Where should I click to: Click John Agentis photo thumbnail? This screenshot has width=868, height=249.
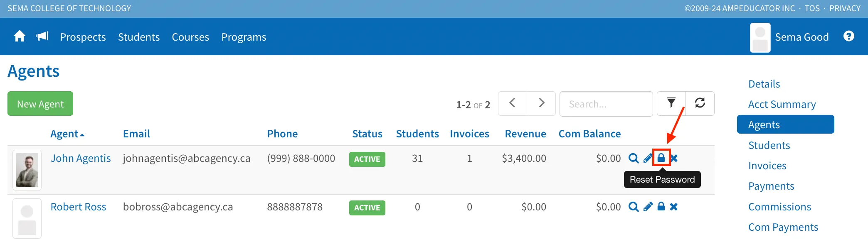[27, 170]
